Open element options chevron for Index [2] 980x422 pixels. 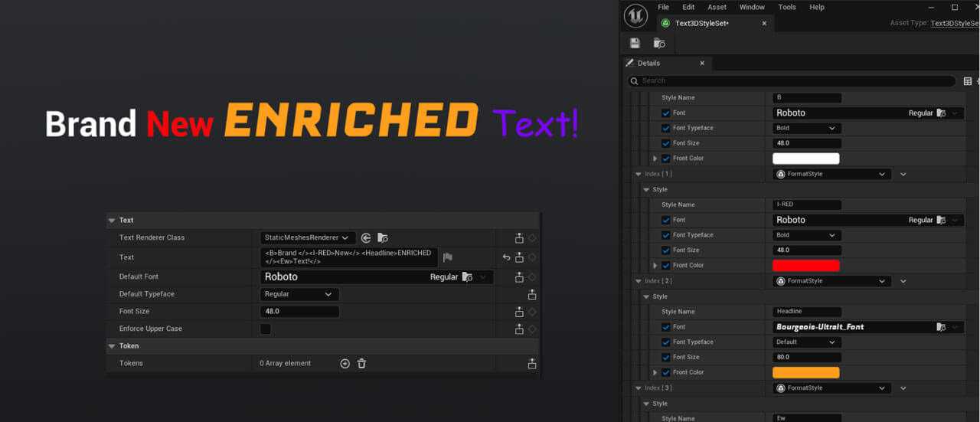903,281
